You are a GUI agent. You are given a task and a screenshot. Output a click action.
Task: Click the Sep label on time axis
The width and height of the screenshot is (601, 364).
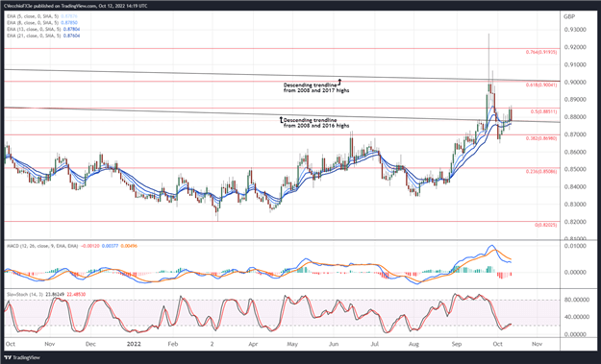click(x=457, y=344)
